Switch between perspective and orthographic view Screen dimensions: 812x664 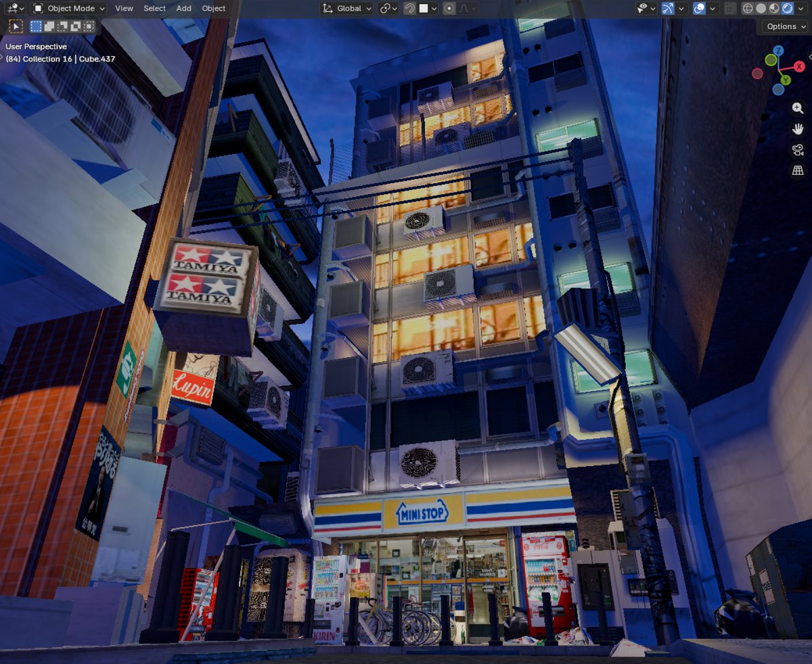pos(798,170)
